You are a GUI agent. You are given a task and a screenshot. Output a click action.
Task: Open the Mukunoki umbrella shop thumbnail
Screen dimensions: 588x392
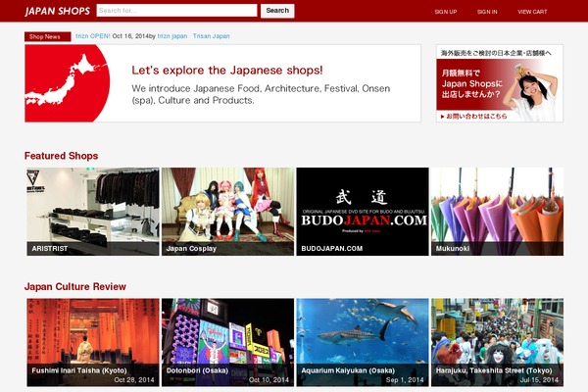[x=497, y=212]
